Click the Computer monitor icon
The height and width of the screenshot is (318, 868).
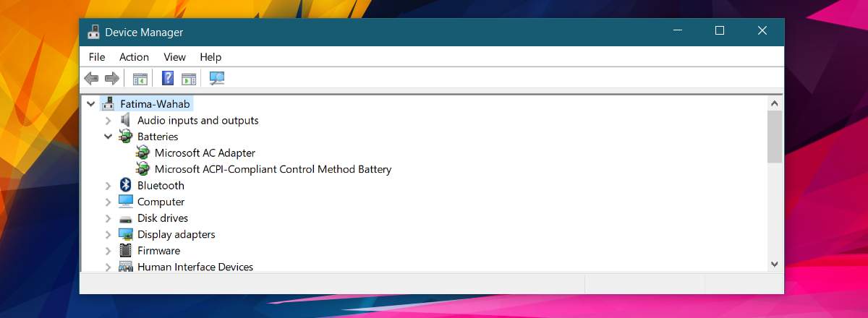(126, 202)
